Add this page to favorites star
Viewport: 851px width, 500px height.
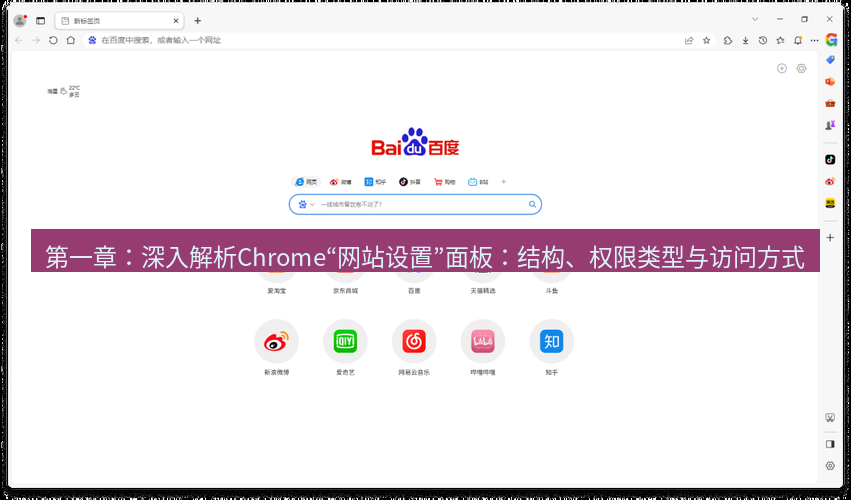pos(706,40)
